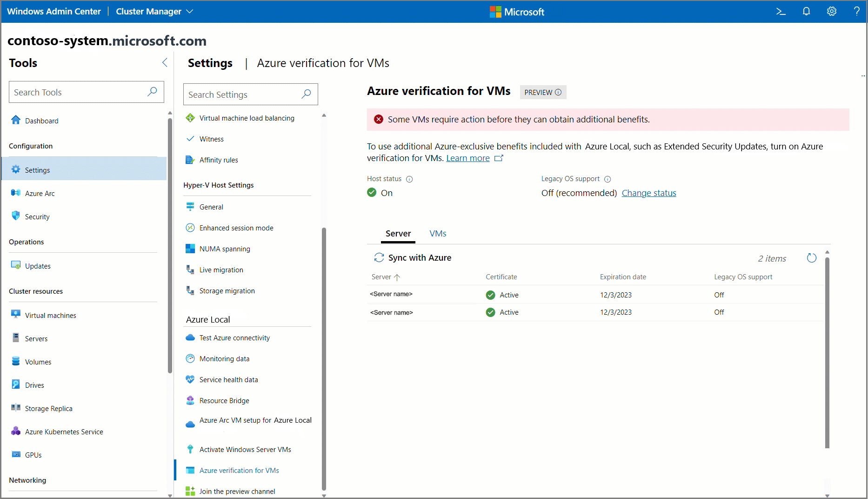
Task: Collapse the Tools panel chevron
Action: point(165,63)
